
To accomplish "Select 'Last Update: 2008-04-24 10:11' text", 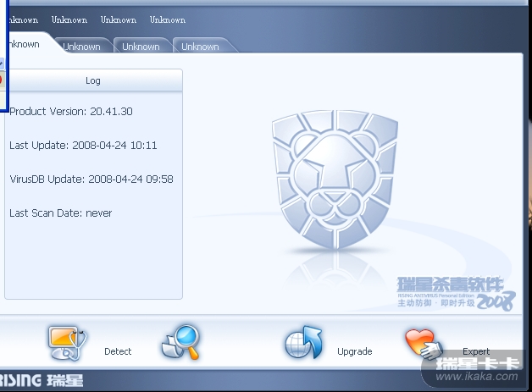I will (x=83, y=146).
